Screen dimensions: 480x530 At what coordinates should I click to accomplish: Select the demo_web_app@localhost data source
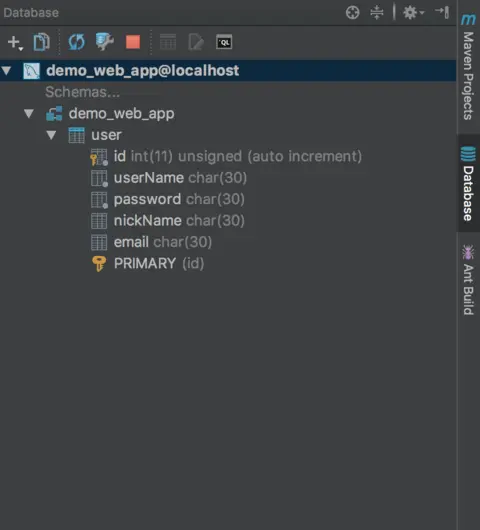(x=228, y=71)
